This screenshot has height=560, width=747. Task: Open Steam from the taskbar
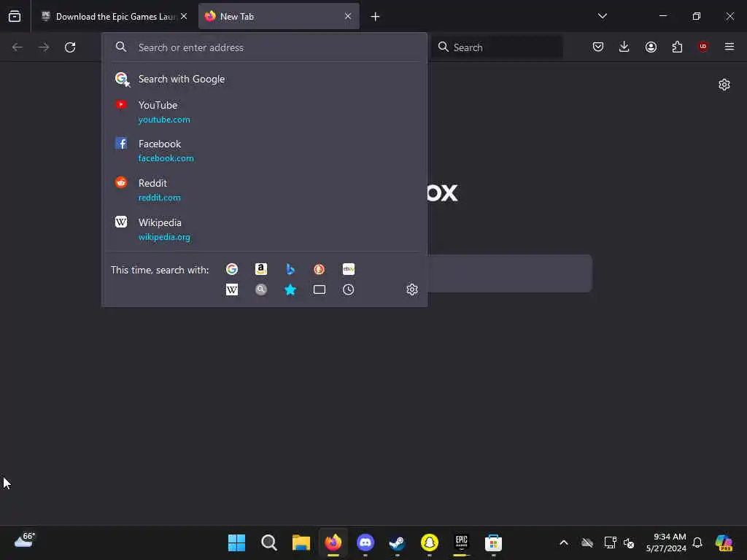pos(398,542)
